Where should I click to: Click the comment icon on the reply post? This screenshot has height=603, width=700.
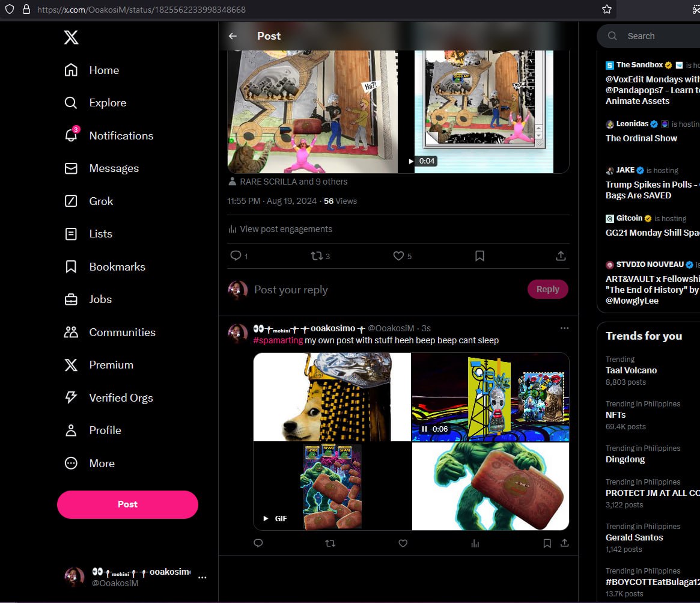[258, 543]
